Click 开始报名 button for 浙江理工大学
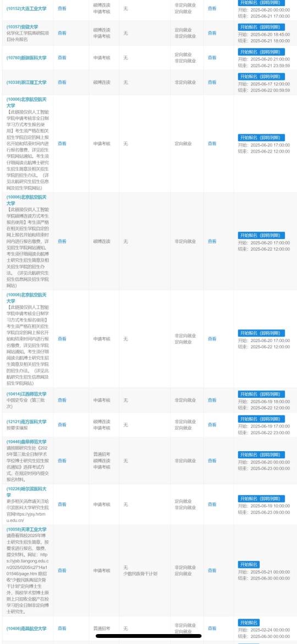 [x=261, y=77]
